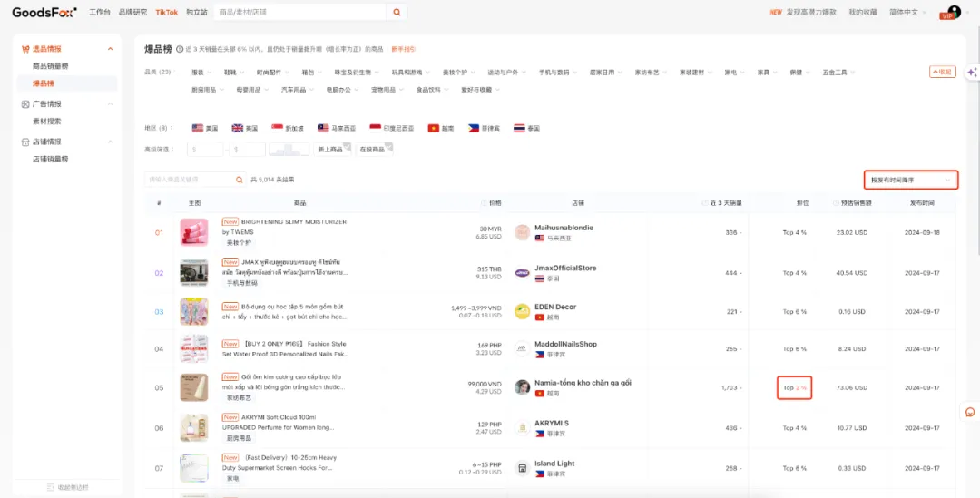Open 我的收藏 favorites link

[863, 12]
